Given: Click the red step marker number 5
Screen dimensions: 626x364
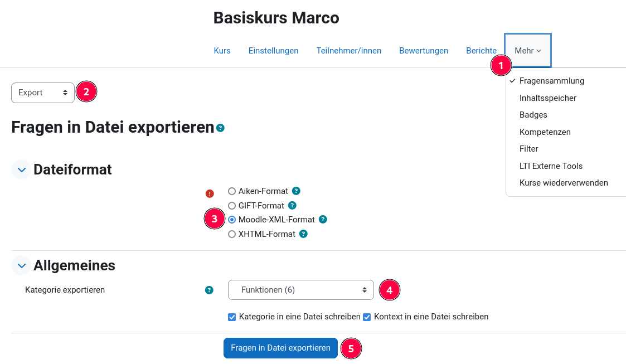Looking at the screenshot, I should point(351,348).
